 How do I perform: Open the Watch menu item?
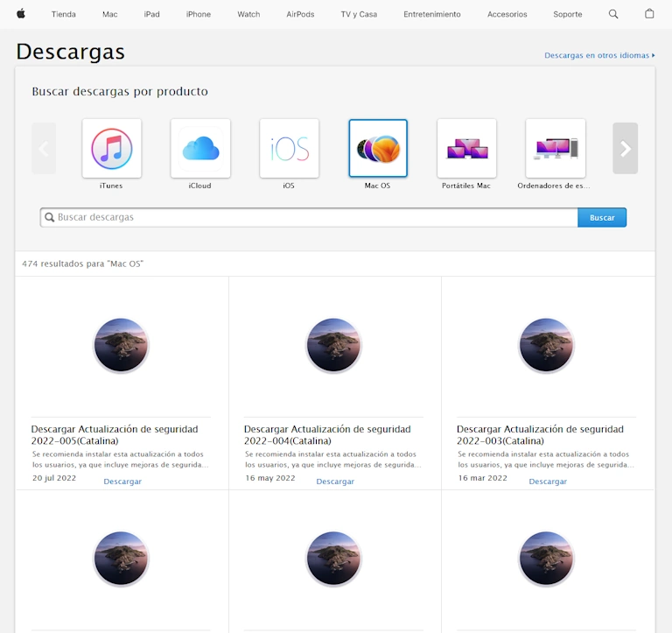click(x=248, y=14)
